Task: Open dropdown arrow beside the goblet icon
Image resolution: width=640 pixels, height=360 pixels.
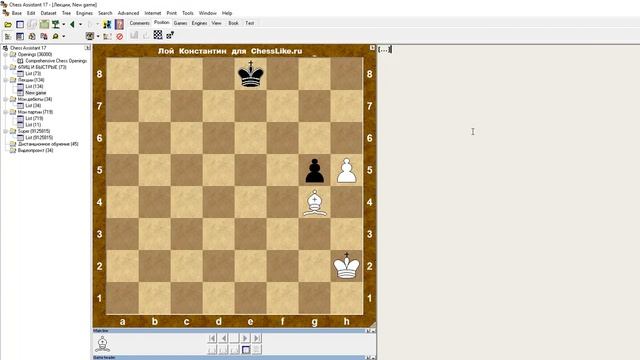Action: (x=63, y=24)
